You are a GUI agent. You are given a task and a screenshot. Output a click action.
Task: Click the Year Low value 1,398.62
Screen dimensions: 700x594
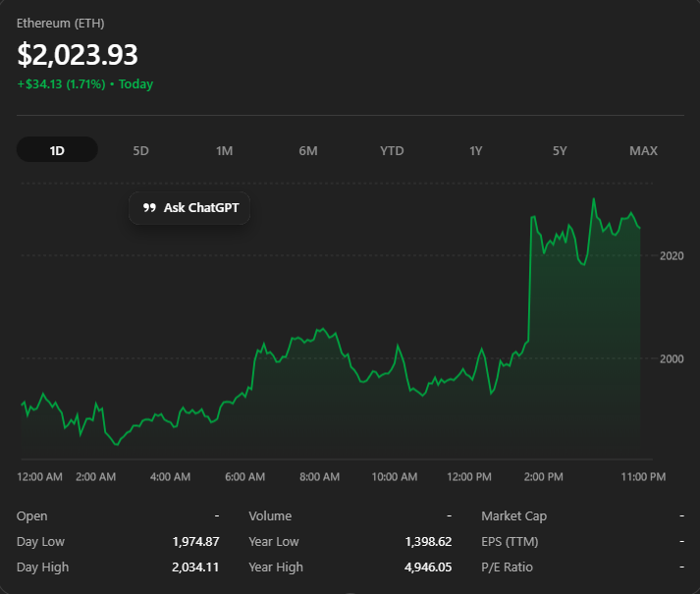[428, 542]
